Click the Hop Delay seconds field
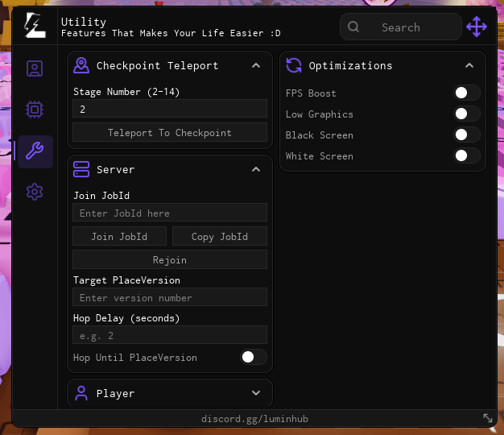Screen dimensions: 504x435 coord(170,335)
